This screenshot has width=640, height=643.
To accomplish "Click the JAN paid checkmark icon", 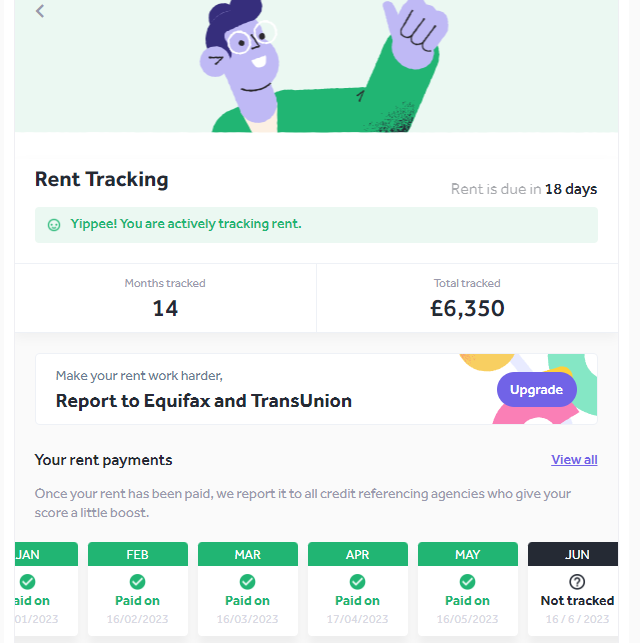I will [x=27, y=581].
